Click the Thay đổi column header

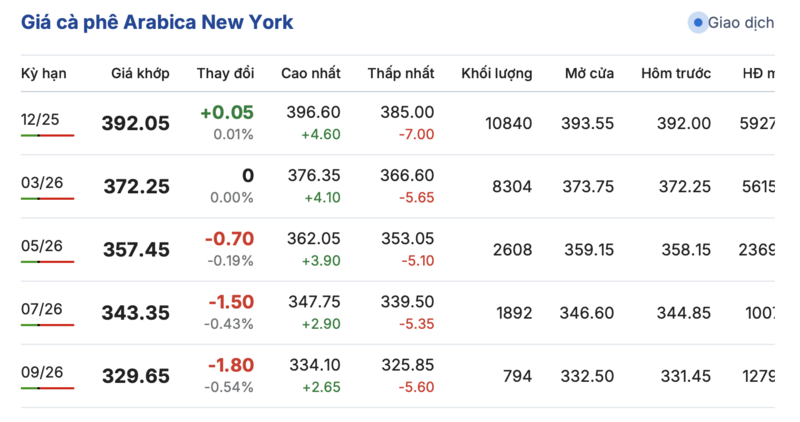pos(225,73)
